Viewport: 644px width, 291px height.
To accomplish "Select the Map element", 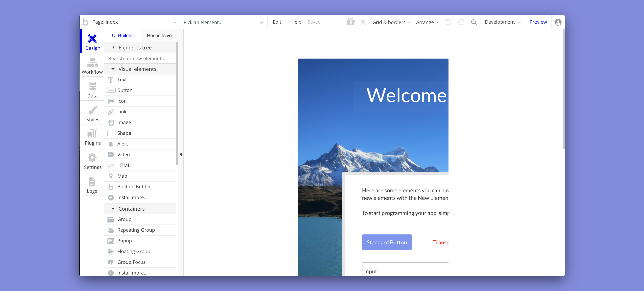I will click(x=140, y=176).
